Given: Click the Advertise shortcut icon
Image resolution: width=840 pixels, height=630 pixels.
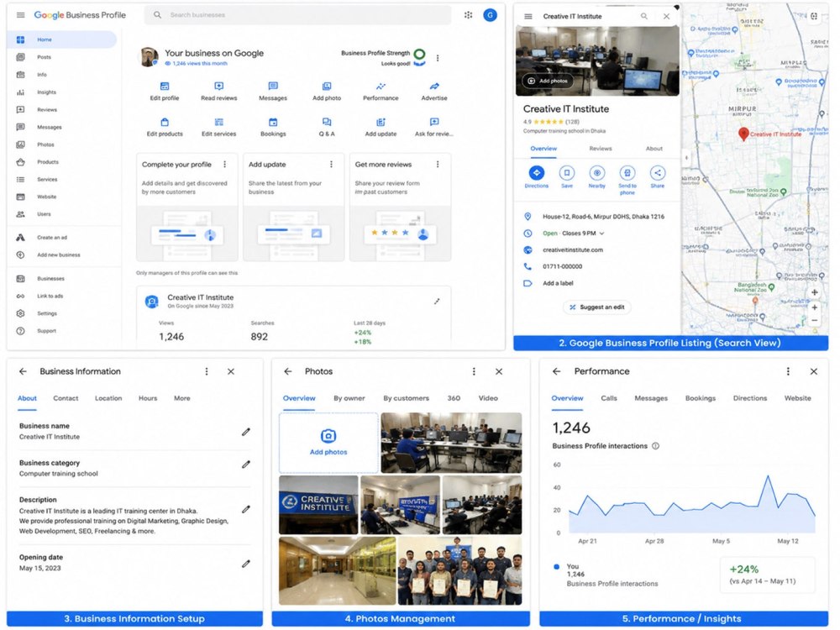Looking at the screenshot, I should [x=434, y=87].
